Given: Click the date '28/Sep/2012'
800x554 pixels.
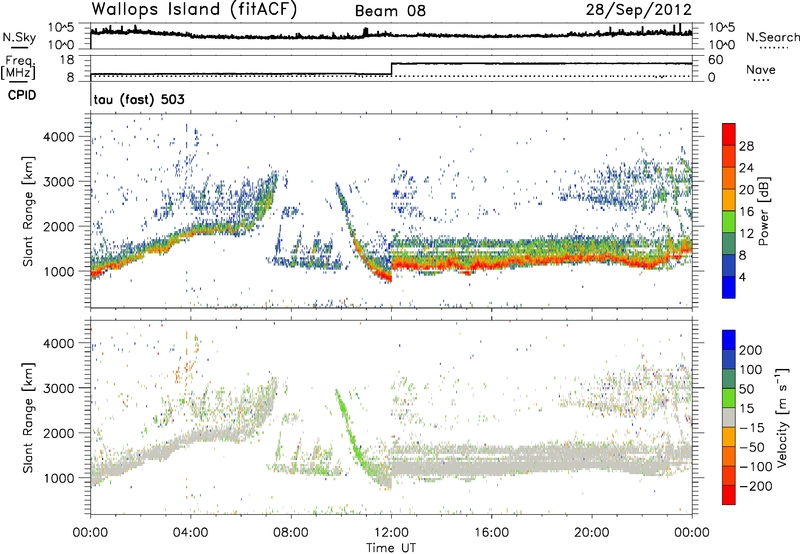Looking at the screenshot, I should 639,10.
